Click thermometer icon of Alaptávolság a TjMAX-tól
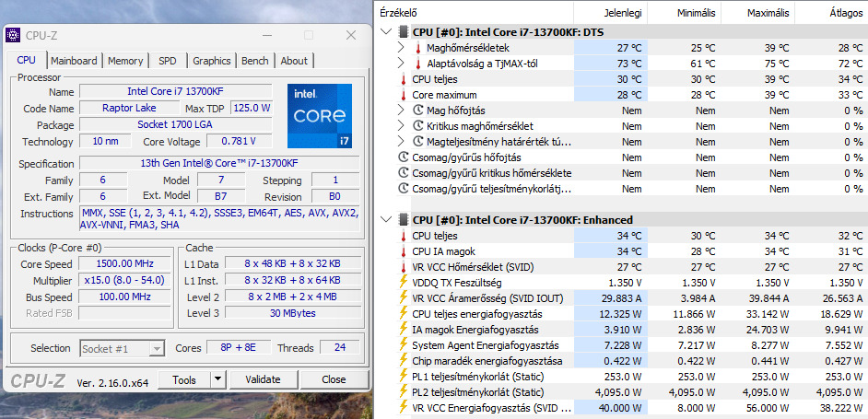 coord(418,64)
